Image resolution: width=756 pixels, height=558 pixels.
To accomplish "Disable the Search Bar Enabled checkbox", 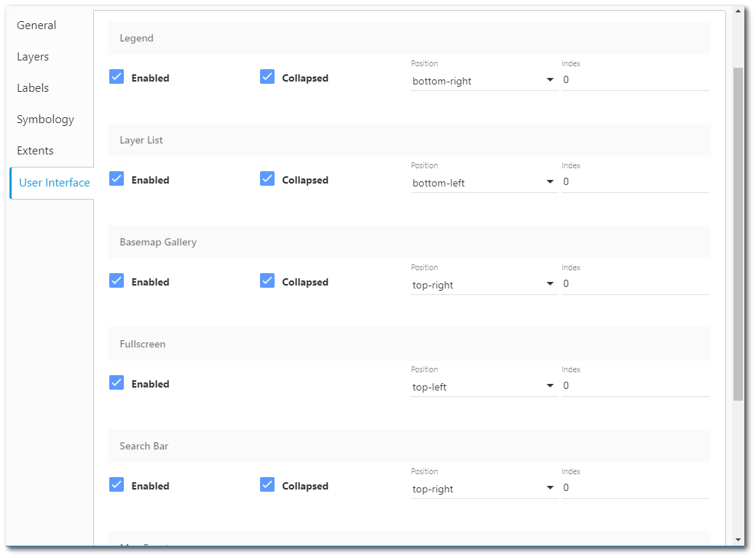I will click(x=117, y=484).
